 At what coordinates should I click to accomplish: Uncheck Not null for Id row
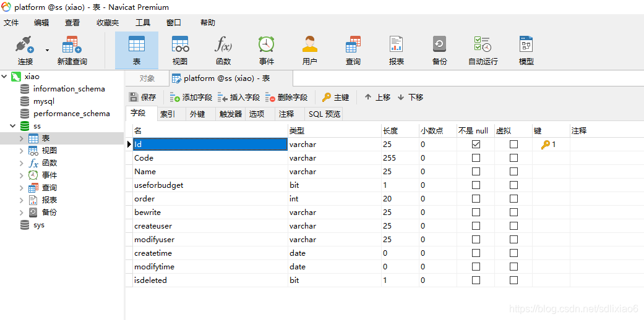click(x=476, y=145)
